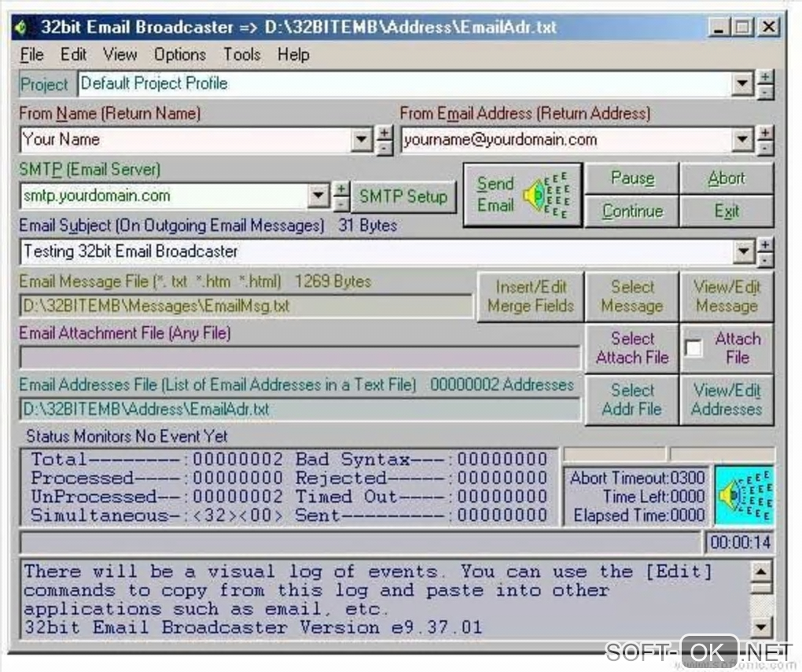The image size is (802, 672).
Task: Click the Email Message File path field
Action: tap(246, 307)
